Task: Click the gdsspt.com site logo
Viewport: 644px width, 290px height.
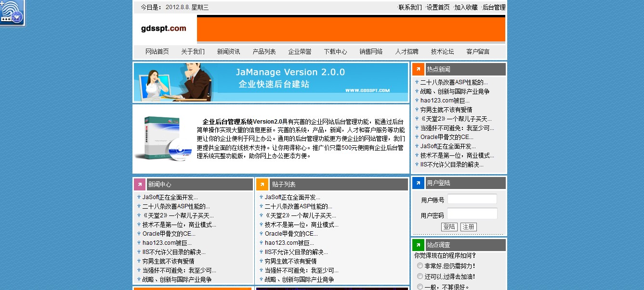Action: click(163, 29)
